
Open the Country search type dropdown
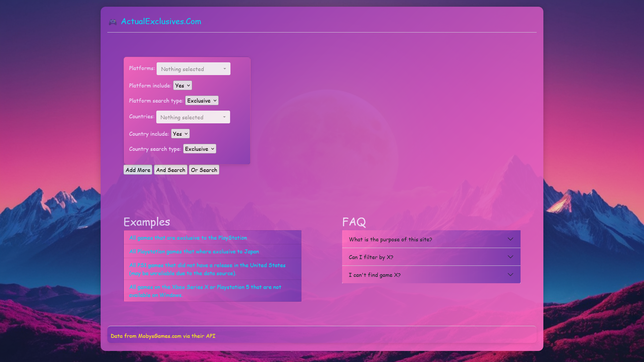click(x=200, y=148)
